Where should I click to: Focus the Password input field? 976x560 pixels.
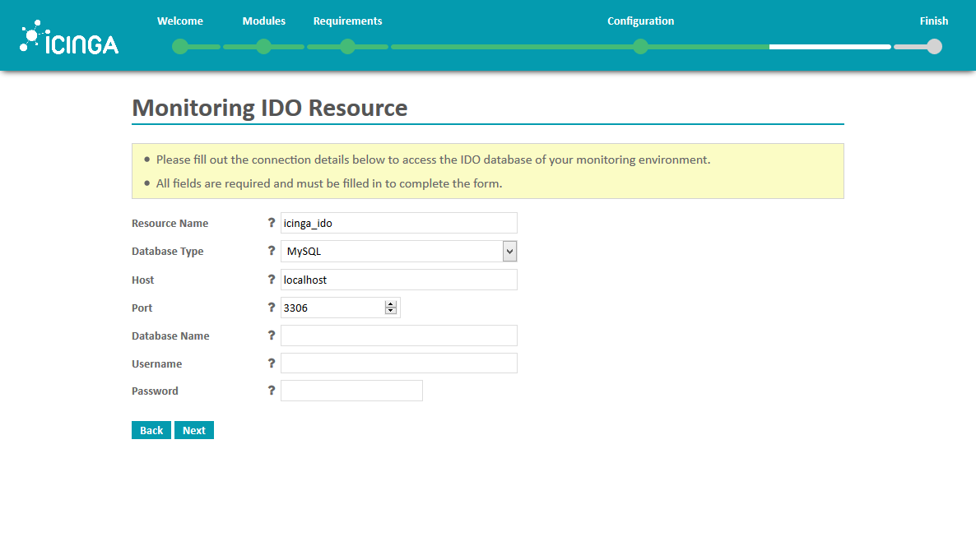pyautogui.click(x=351, y=391)
